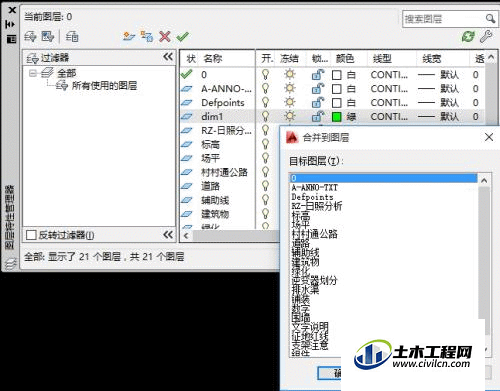The height and width of the screenshot is (391, 500).
Task: Click the New Group Filter icon
Action: [48, 36]
